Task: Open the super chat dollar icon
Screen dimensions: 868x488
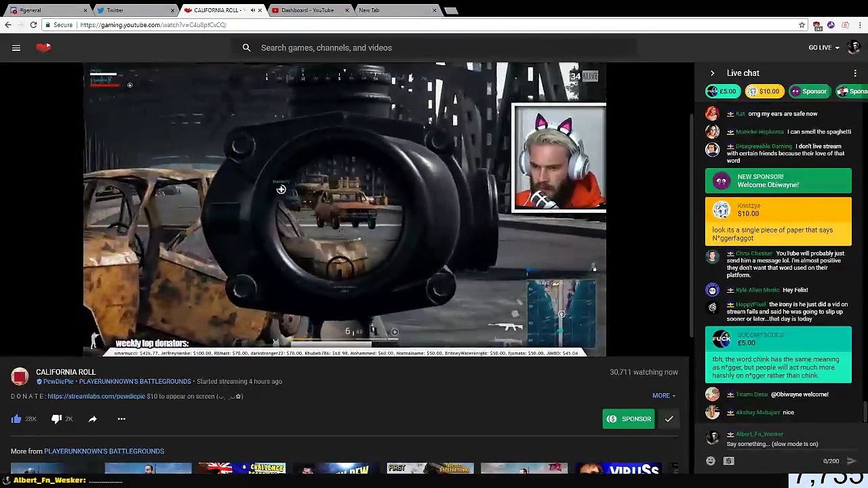Action: [729, 461]
